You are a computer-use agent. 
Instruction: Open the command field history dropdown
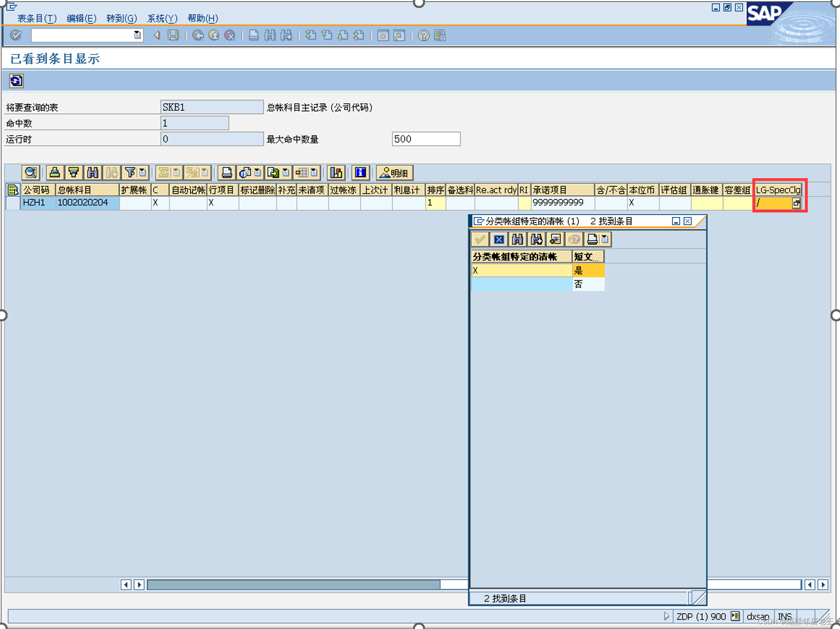(x=137, y=35)
